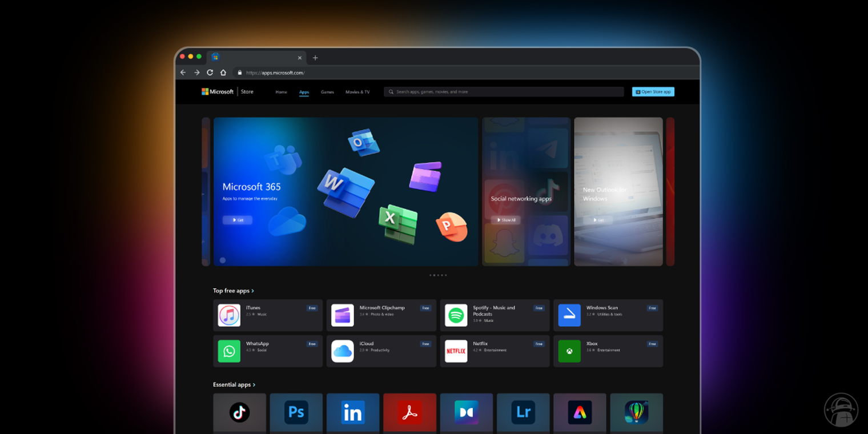
Task: Click the Microsoft logo in header
Action: pos(218,91)
